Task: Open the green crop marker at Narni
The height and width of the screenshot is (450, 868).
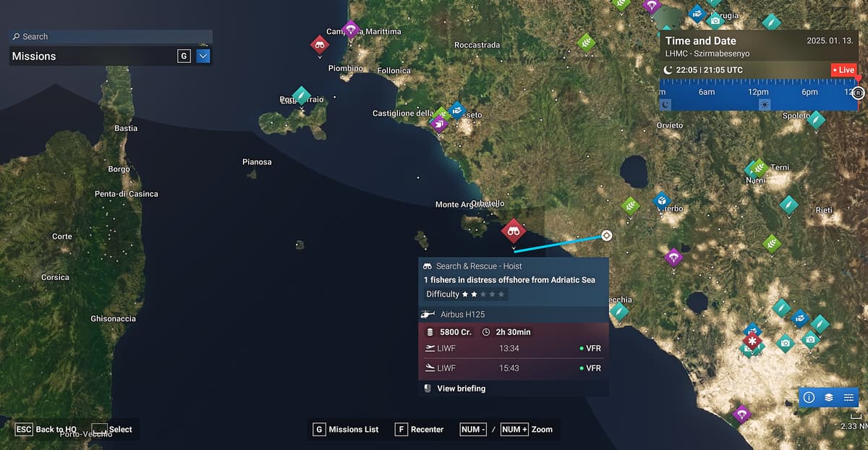Action: tap(759, 168)
